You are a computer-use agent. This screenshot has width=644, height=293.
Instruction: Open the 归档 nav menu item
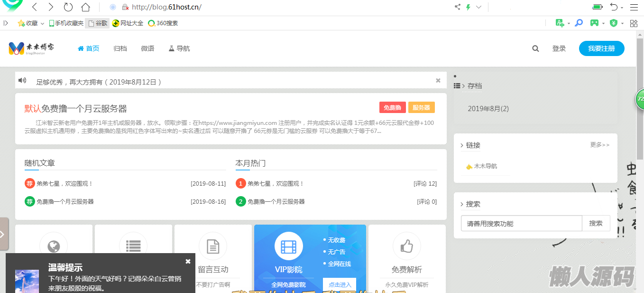[x=120, y=48]
